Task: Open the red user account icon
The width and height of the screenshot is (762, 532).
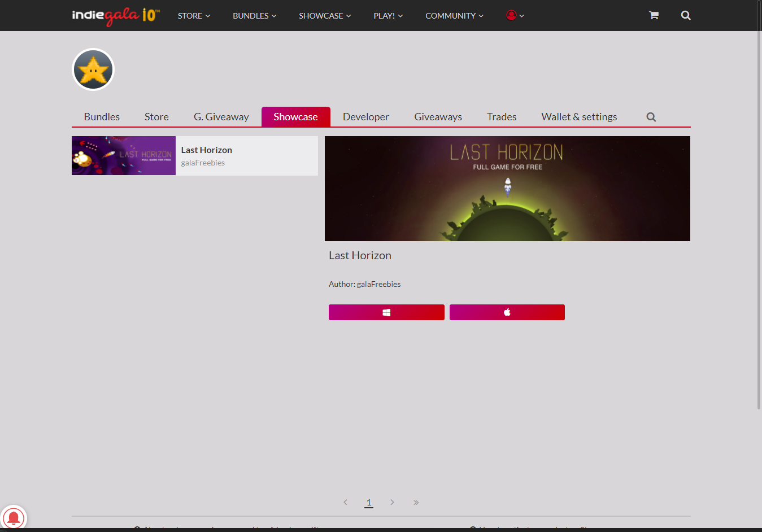Action: click(x=511, y=15)
